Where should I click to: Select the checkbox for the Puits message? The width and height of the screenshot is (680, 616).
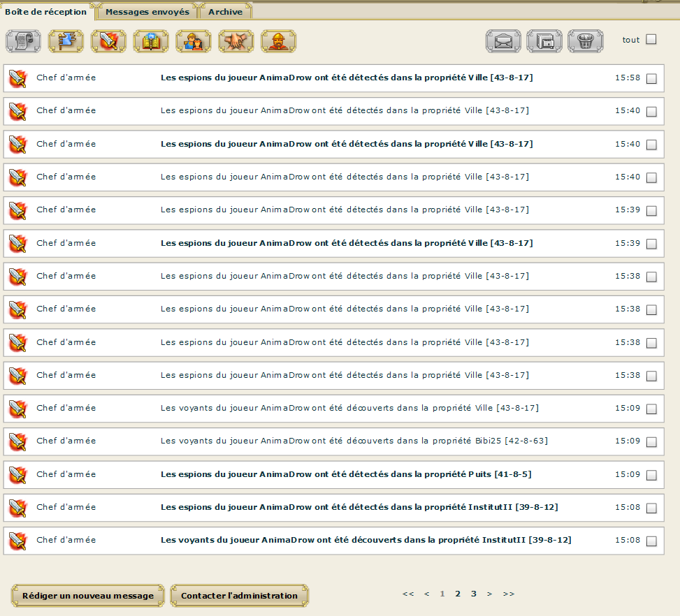(651, 476)
